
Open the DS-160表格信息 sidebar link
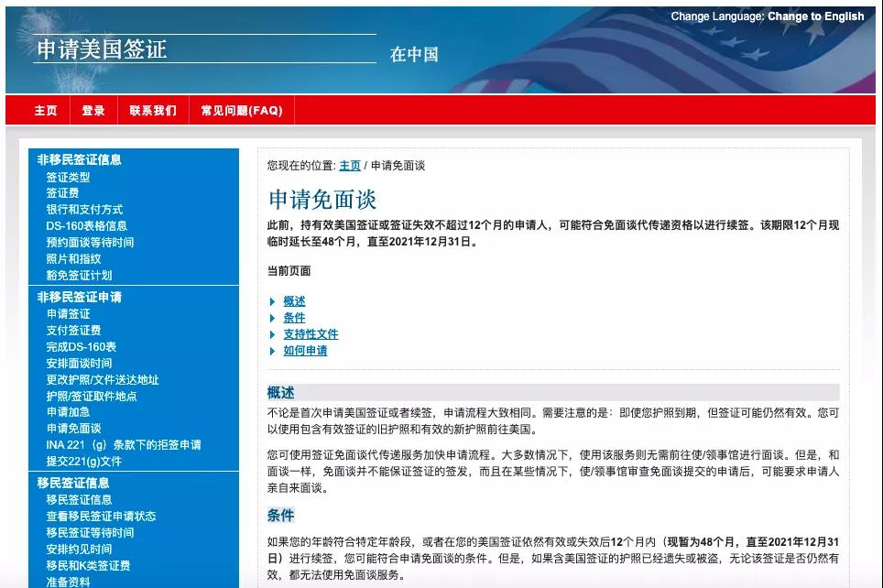92,225
